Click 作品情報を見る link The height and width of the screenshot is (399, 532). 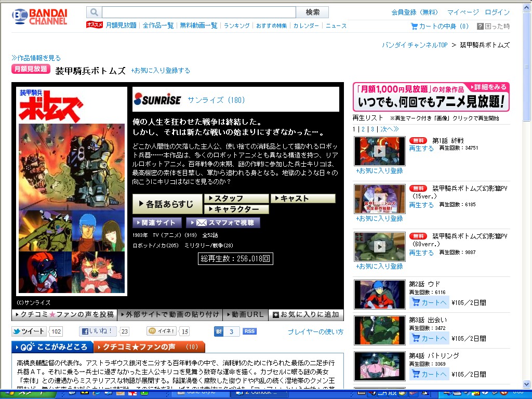[36, 58]
